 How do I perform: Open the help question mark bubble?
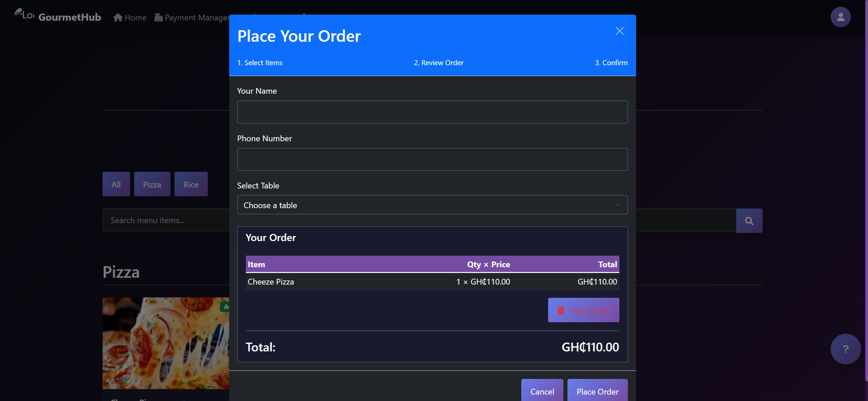(845, 349)
